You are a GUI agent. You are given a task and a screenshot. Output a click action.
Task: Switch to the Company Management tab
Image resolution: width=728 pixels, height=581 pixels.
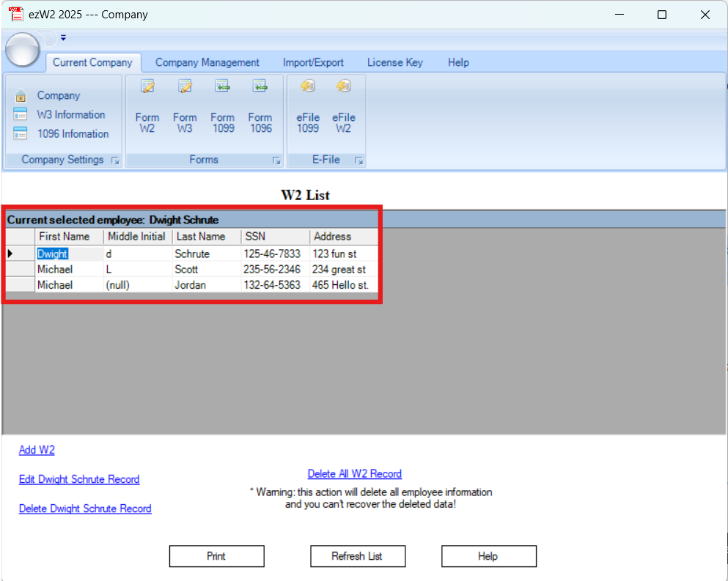point(207,62)
